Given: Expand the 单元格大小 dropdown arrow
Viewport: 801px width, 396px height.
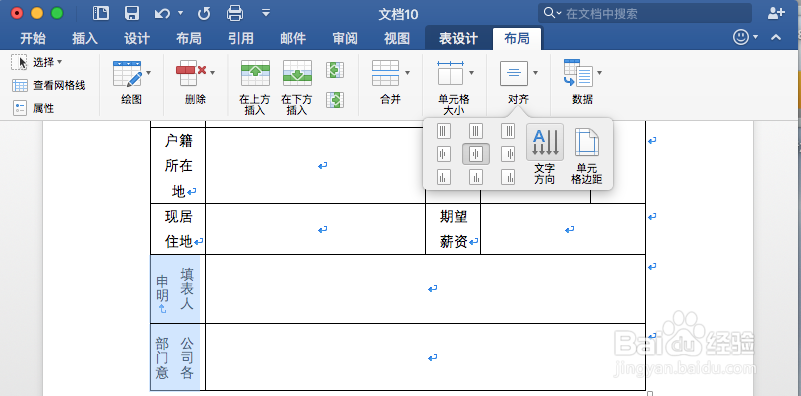Looking at the screenshot, I should 471,73.
